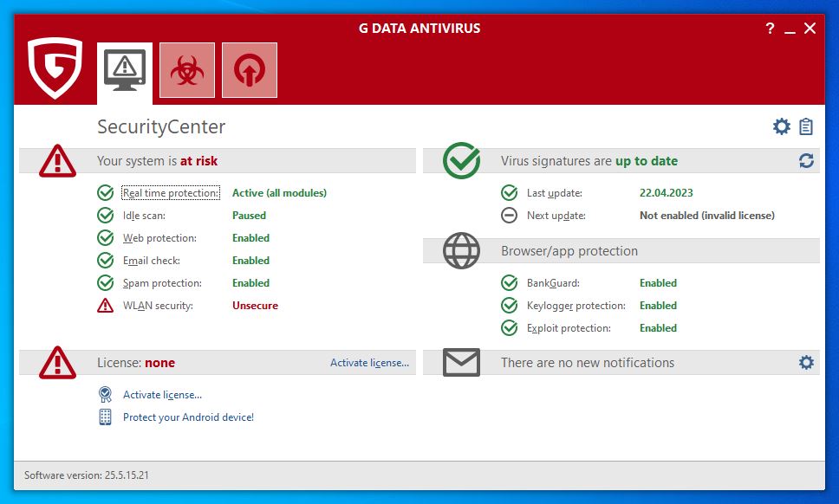Click the WLAN security warning icon
This screenshot has height=504, width=839.
(x=106, y=305)
